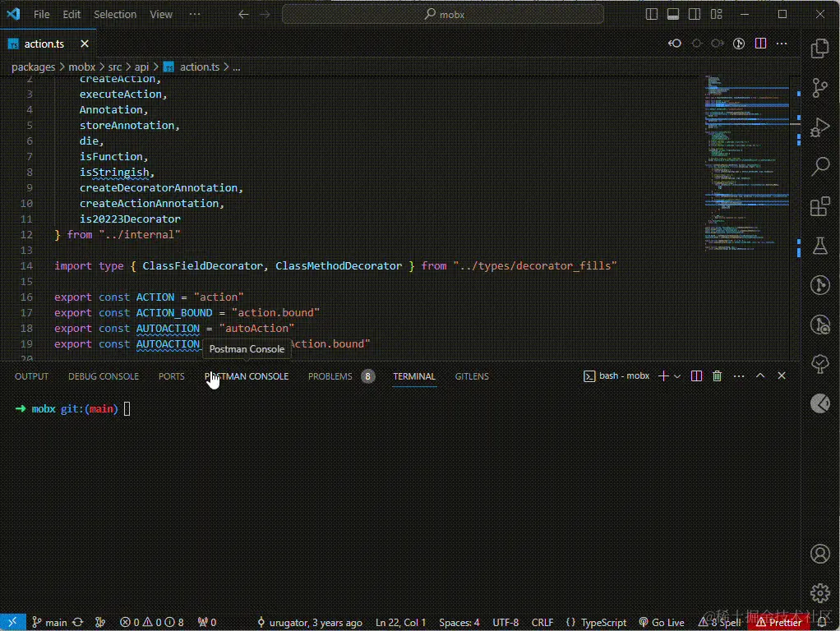Image resolution: width=840 pixels, height=631 pixels.
Task: Click the mobx breadcrumb segment
Action: 81,67
